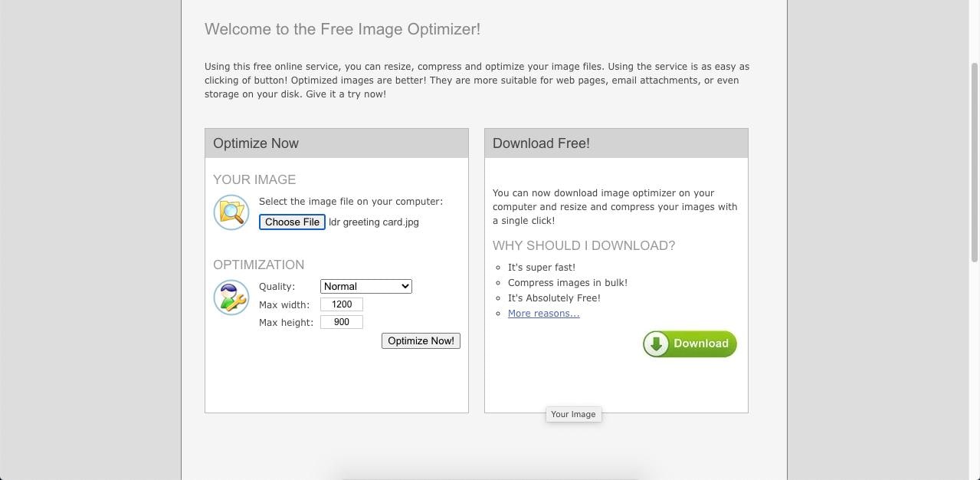This screenshot has height=480, width=980.
Task: Click the Your Image tooltip
Action: point(573,415)
